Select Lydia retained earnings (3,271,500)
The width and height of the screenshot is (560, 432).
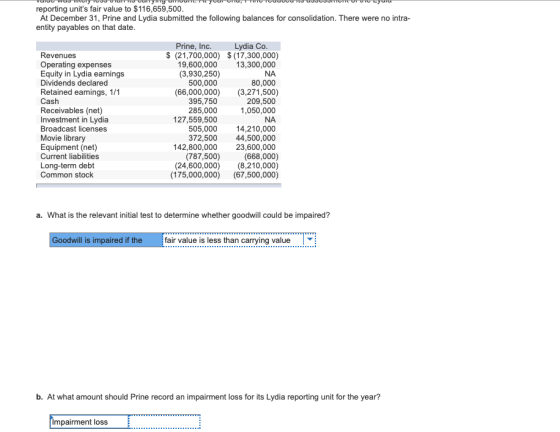click(258, 92)
